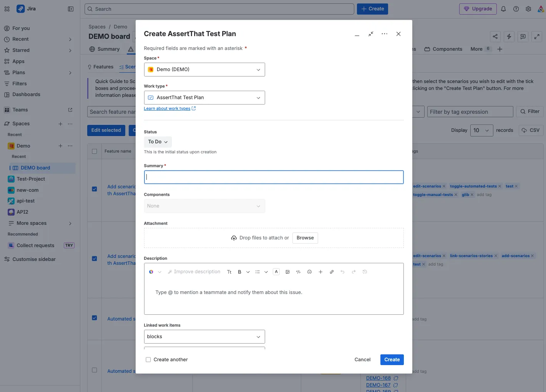Focus the Summary text field
The image size is (546, 392).
[x=274, y=177]
